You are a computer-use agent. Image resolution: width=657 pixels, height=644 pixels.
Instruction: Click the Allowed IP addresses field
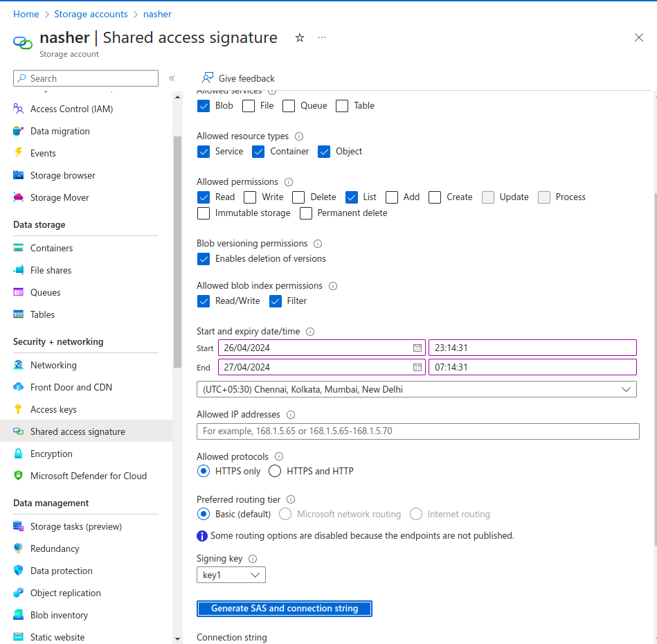(x=417, y=431)
